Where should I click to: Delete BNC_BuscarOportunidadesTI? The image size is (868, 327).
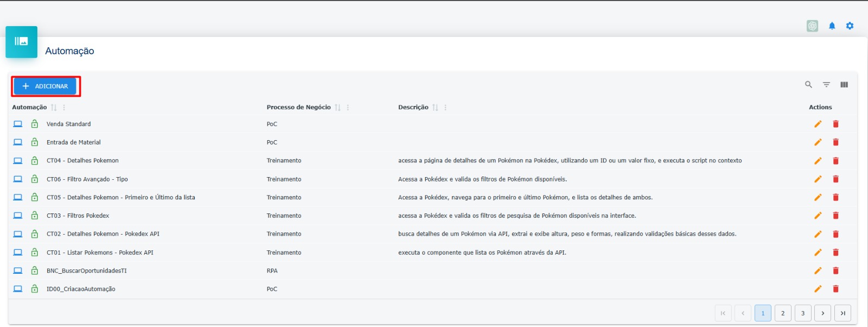coord(835,271)
